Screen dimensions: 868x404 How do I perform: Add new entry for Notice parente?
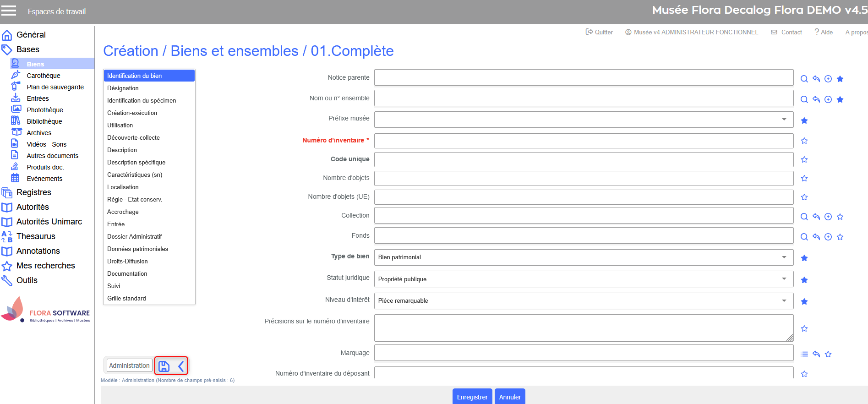click(828, 79)
